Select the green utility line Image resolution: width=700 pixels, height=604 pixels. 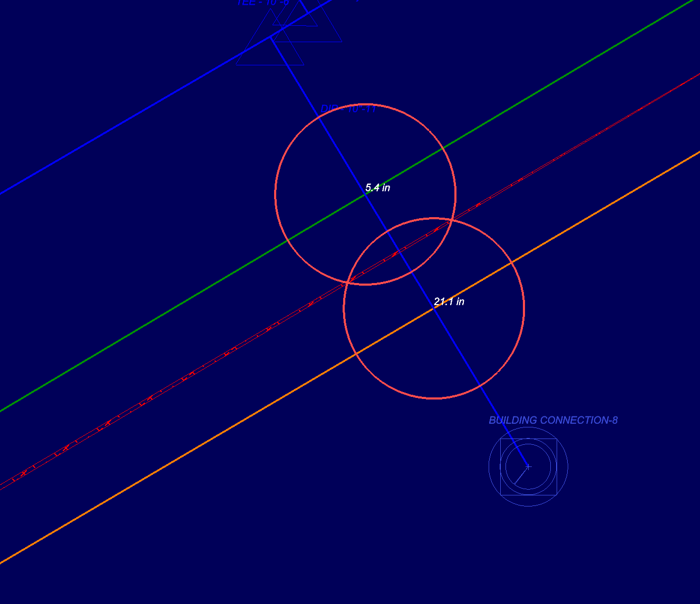click(x=158, y=316)
